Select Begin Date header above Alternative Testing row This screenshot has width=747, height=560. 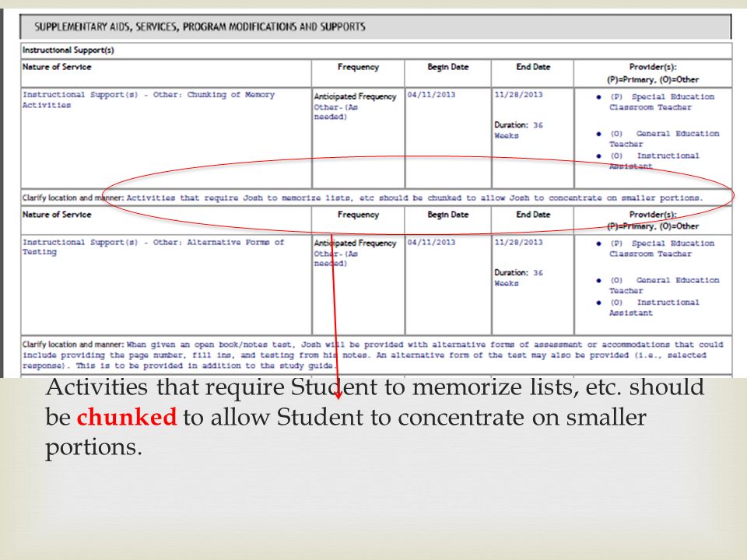coord(448,215)
